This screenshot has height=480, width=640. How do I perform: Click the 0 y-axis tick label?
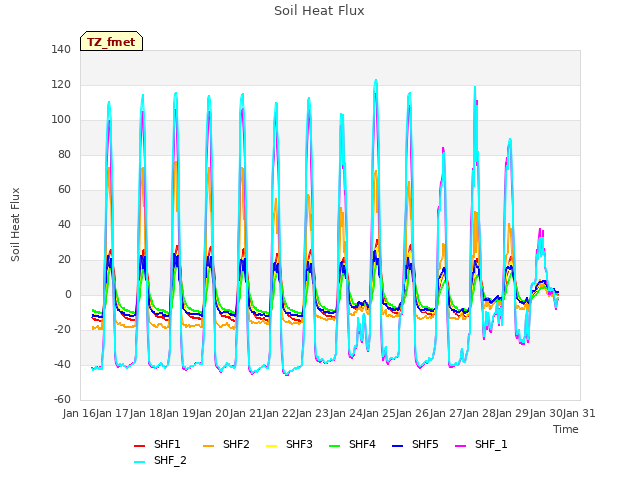pyautogui.click(x=68, y=295)
